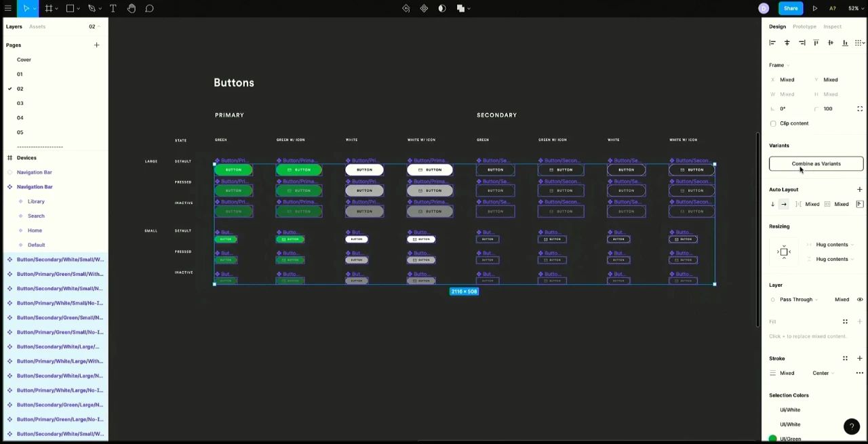Click the Share button

click(x=791, y=8)
